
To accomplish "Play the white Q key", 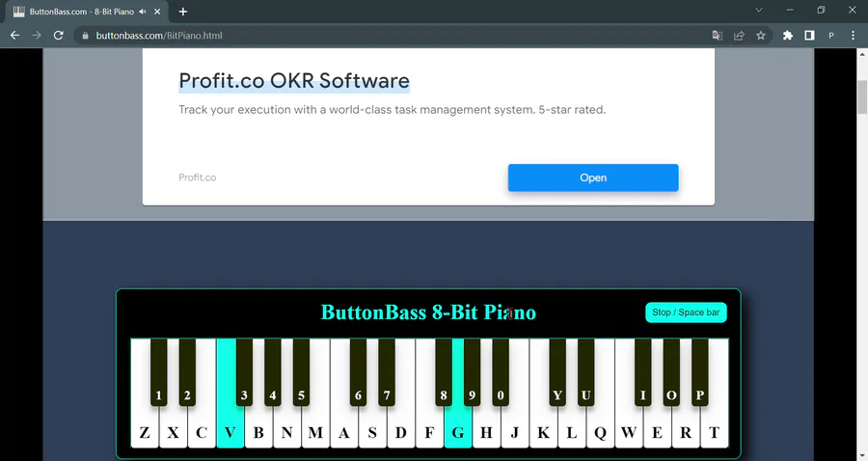I will tap(600, 433).
